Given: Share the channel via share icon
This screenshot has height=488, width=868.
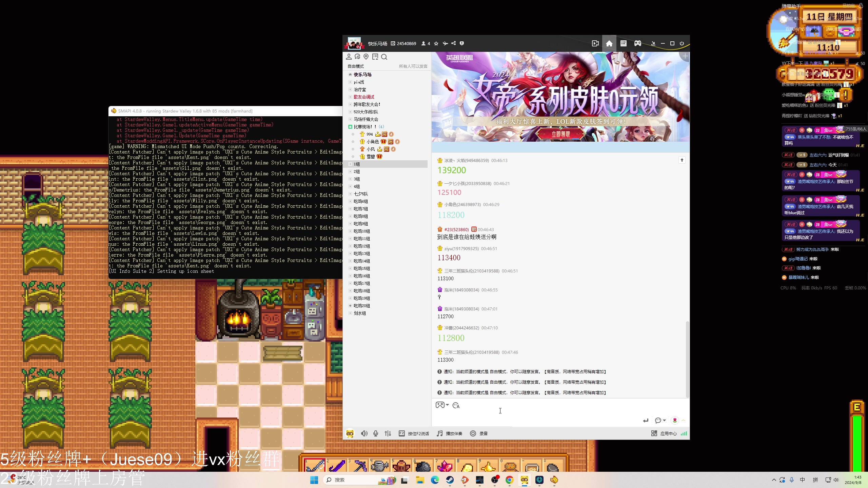Looking at the screenshot, I should pos(453,43).
